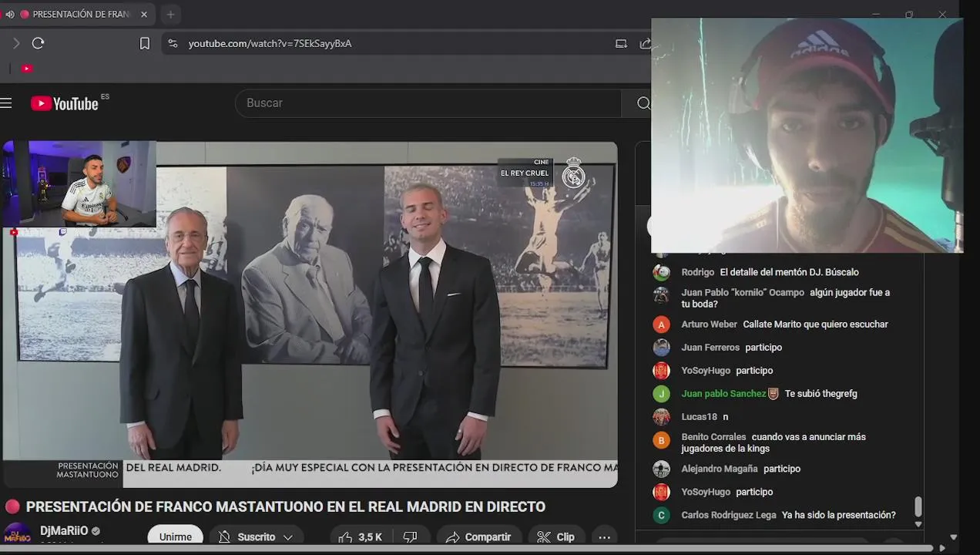Click the search magnifier button

[x=643, y=103]
